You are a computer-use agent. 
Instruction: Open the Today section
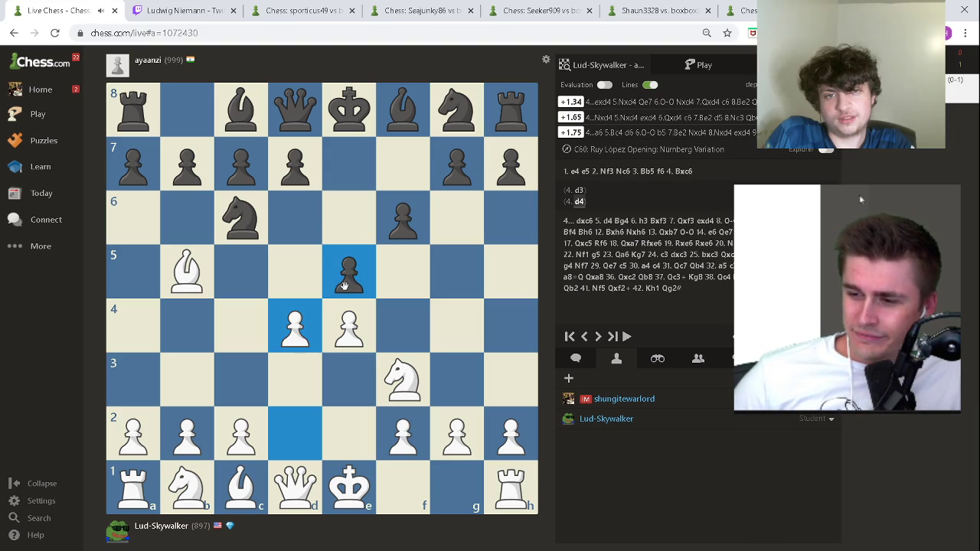[x=41, y=194]
